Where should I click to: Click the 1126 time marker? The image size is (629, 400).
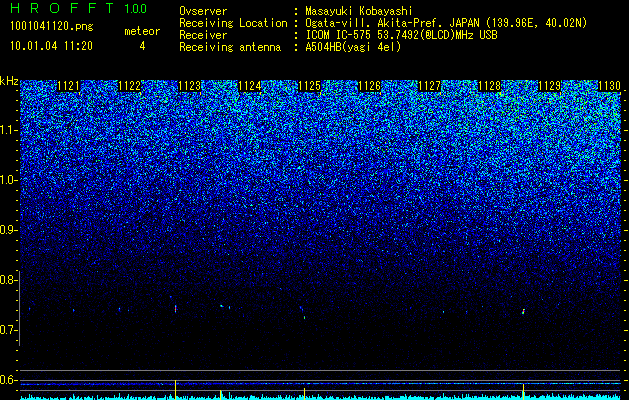coord(369,86)
